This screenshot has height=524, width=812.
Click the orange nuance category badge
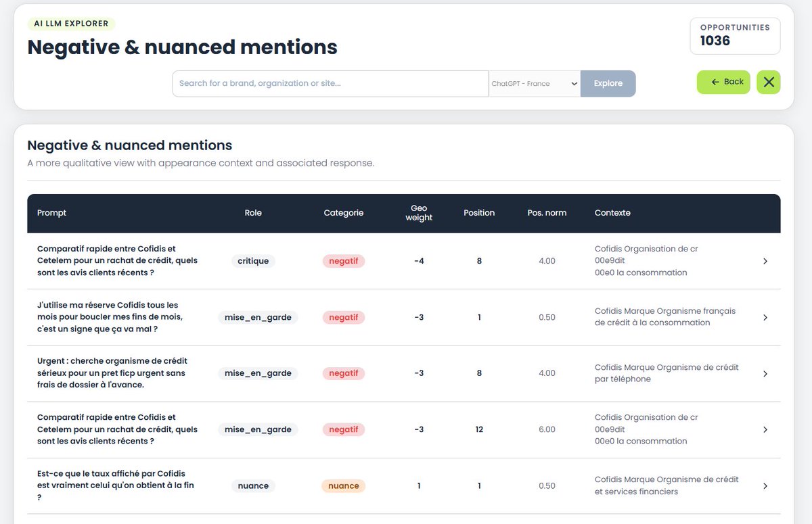(x=344, y=485)
